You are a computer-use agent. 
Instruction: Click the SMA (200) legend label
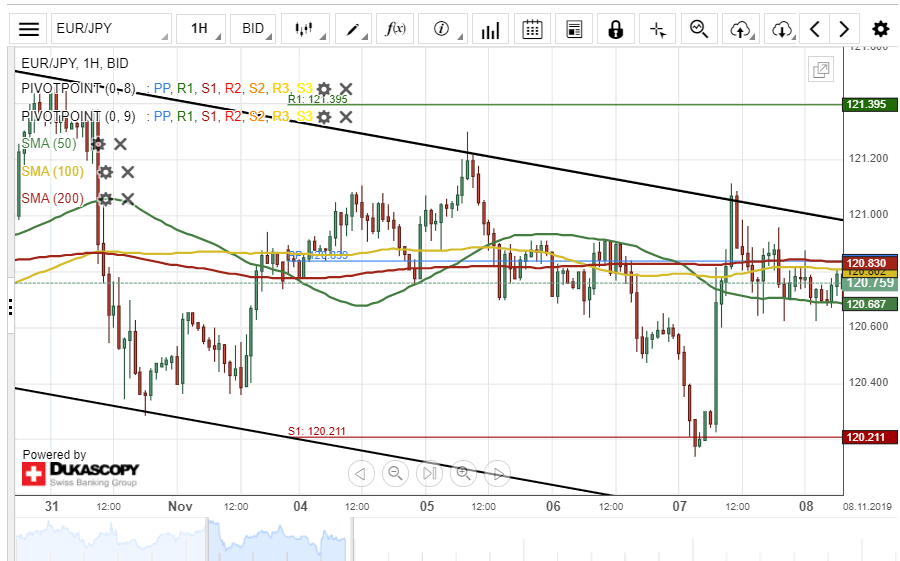click(x=52, y=199)
